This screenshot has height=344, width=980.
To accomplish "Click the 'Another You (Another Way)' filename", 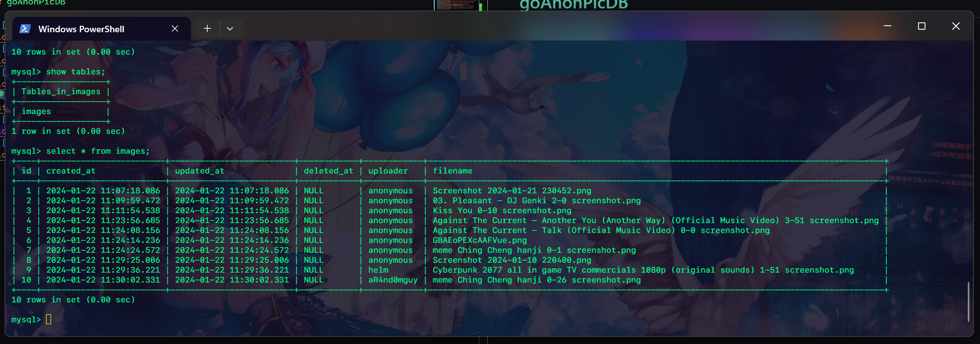I will [656, 221].
